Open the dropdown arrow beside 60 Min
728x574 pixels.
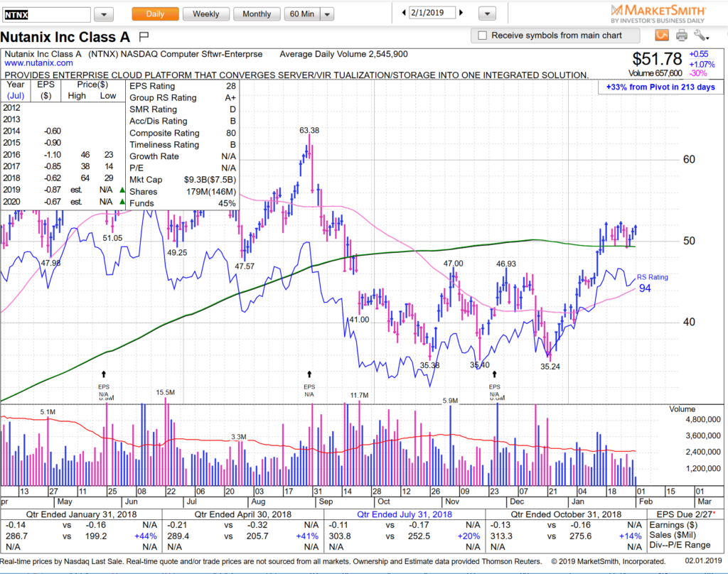click(x=327, y=14)
